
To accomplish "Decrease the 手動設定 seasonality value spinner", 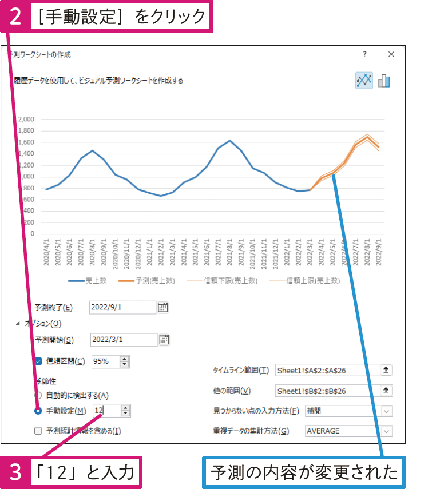I will pyautogui.click(x=125, y=414).
